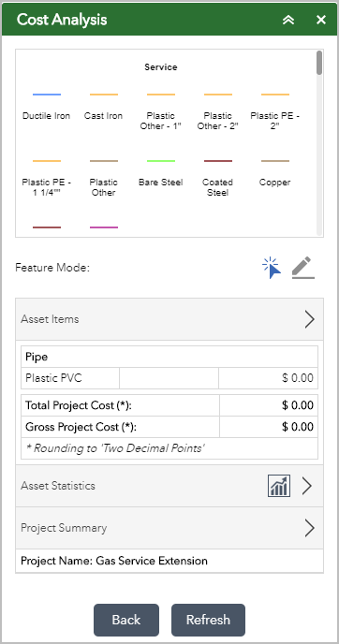Click the Service heading in template list
Image resolution: width=339 pixels, height=644 pixels.
(161, 67)
